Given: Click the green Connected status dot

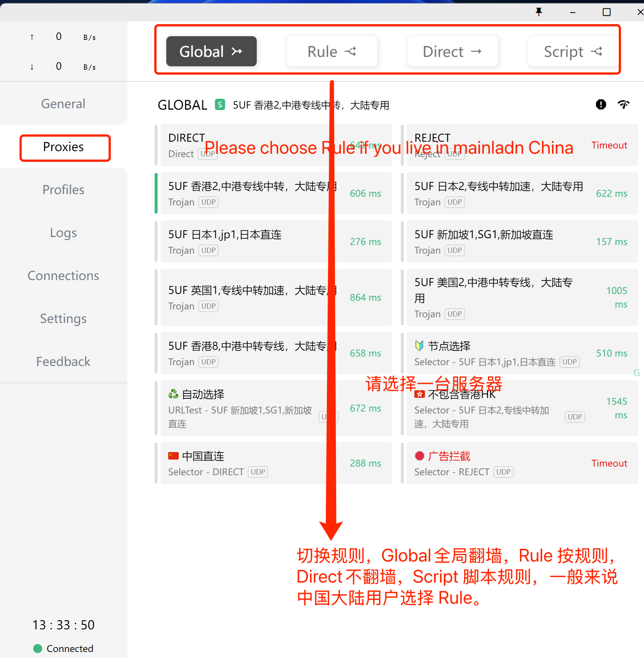Looking at the screenshot, I should click(38, 648).
